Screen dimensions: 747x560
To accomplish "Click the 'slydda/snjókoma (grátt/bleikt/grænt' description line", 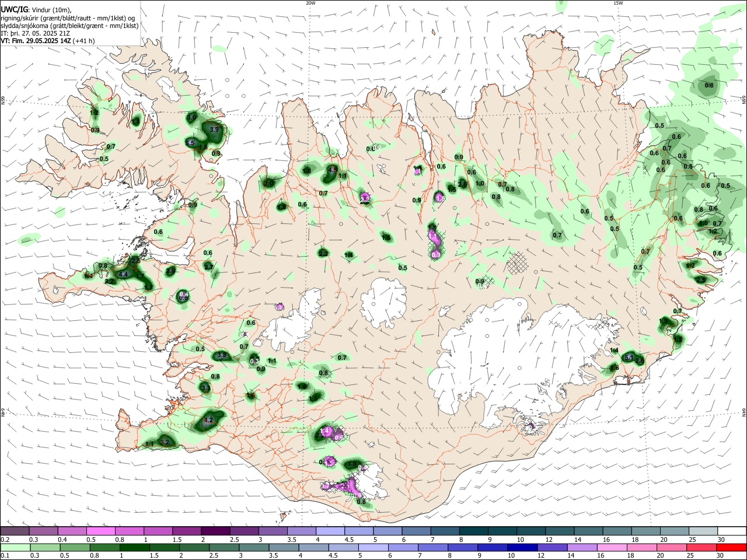I will (x=69, y=26).
